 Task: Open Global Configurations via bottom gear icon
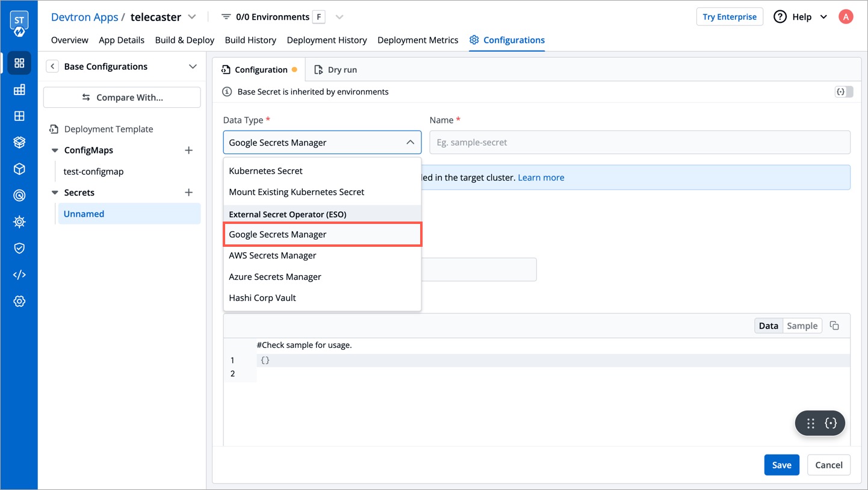(x=19, y=300)
